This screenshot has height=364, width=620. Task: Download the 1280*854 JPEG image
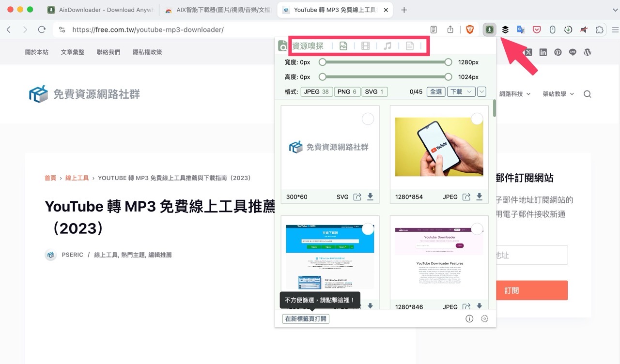coord(479,197)
